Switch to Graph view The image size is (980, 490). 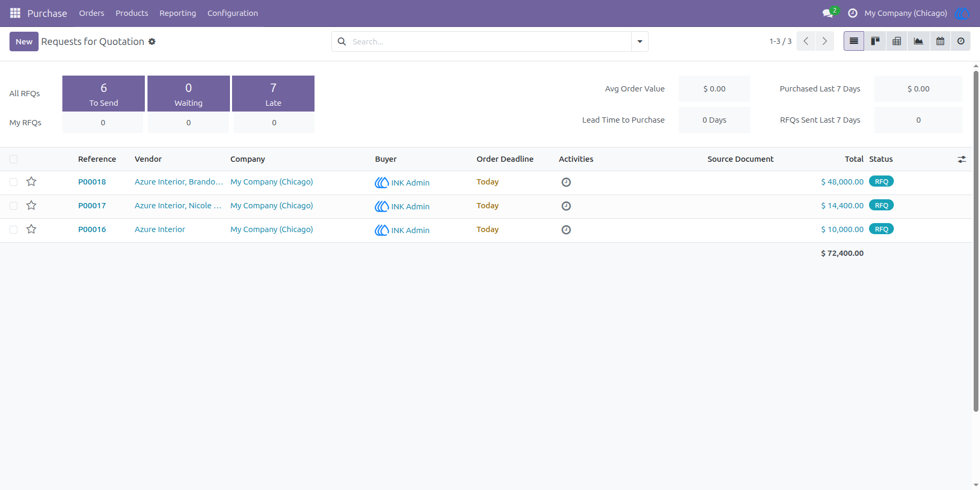(x=919, y=41)
